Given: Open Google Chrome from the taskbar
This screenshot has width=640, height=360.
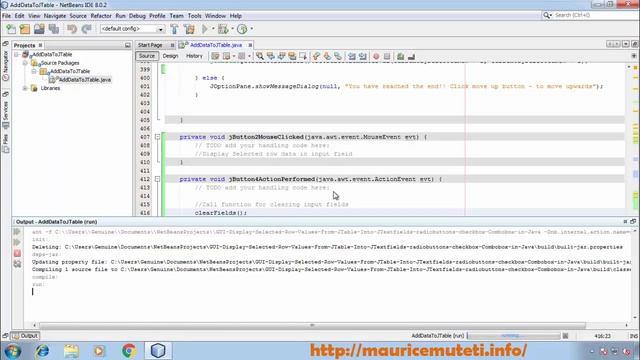Looking at the screenshot, I should pyautogui.click(x=129, y=351).
